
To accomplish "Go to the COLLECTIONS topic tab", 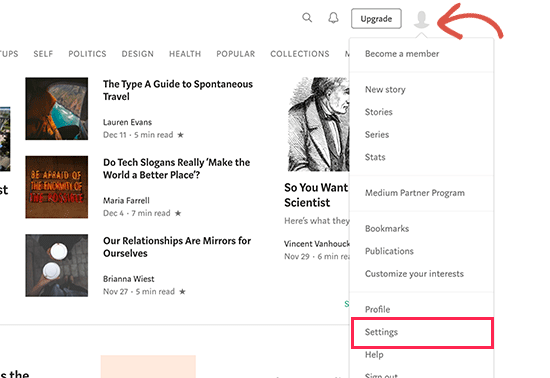I will click(300, 54).
